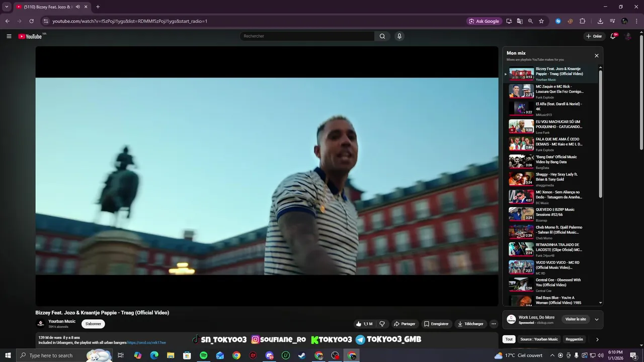Open the notifications bell
The image size is (644, 362).
[x=613, y=36]
